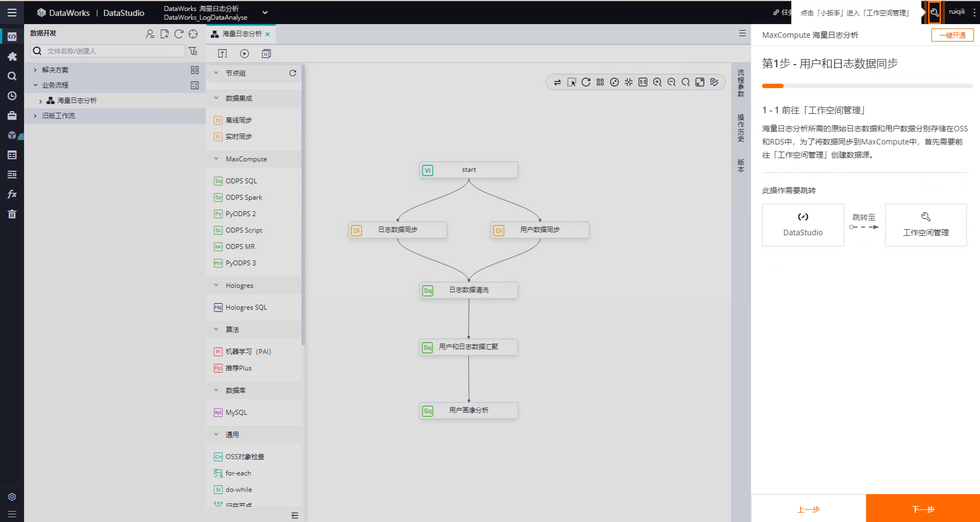Image resolution: width=980 pixels, height=522 pixels.
Task: Click the new file icon in 数据开发 header
Action: tap(164, 34)
